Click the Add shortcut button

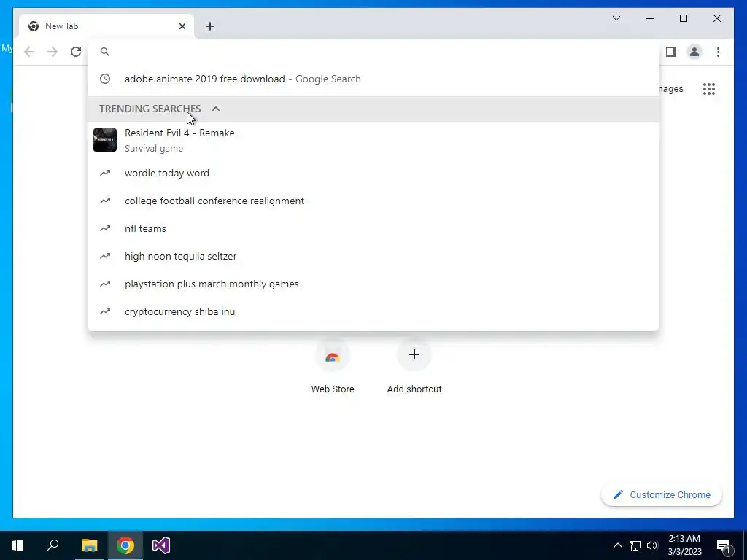[414, 367]
